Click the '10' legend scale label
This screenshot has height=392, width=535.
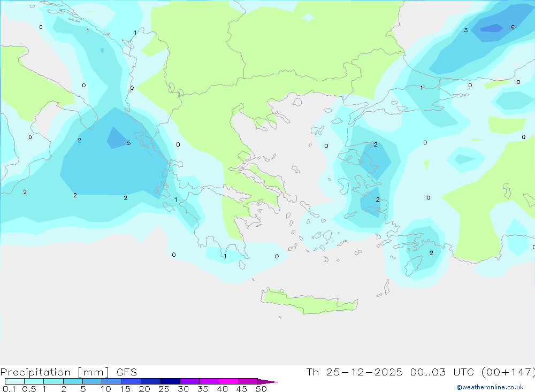click(x=106, y=389)
